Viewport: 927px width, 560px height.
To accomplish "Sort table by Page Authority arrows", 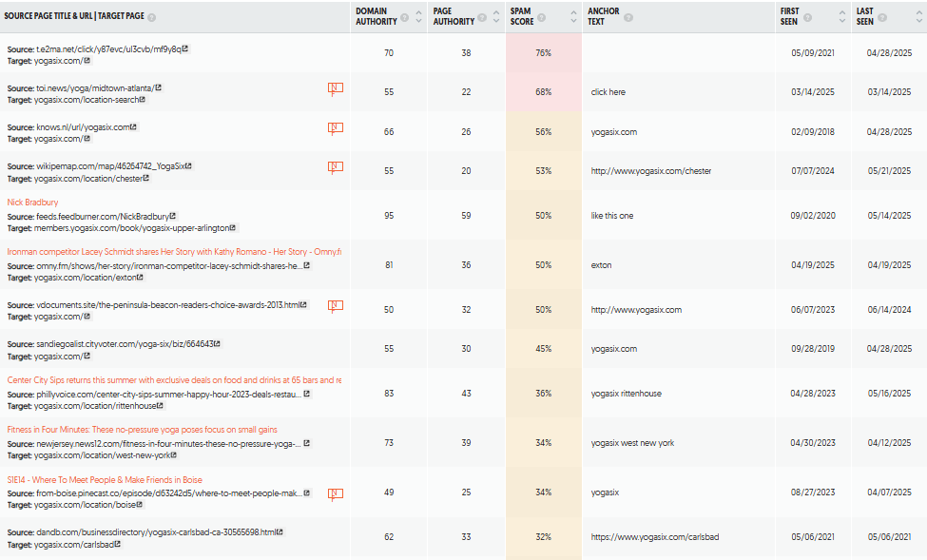I will [496, 16].
